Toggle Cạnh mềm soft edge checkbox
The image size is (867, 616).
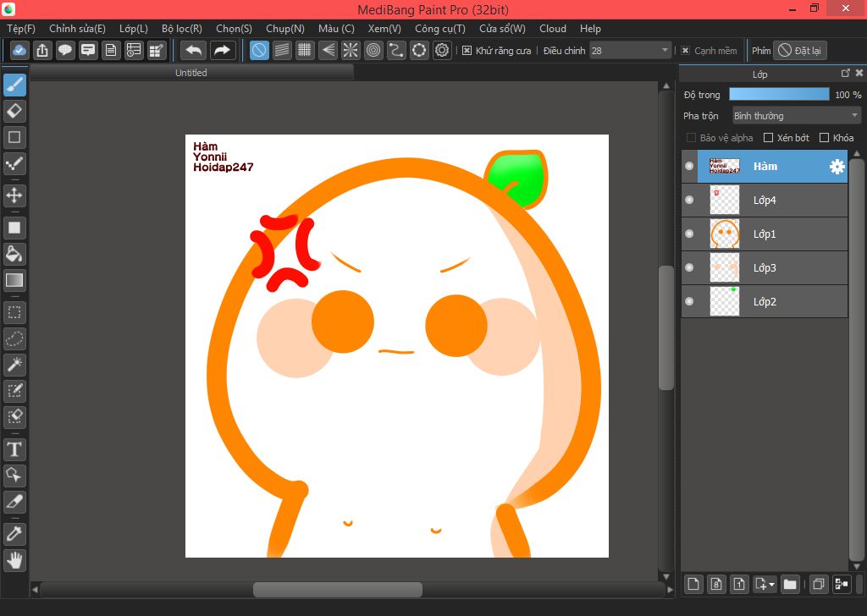686,51
